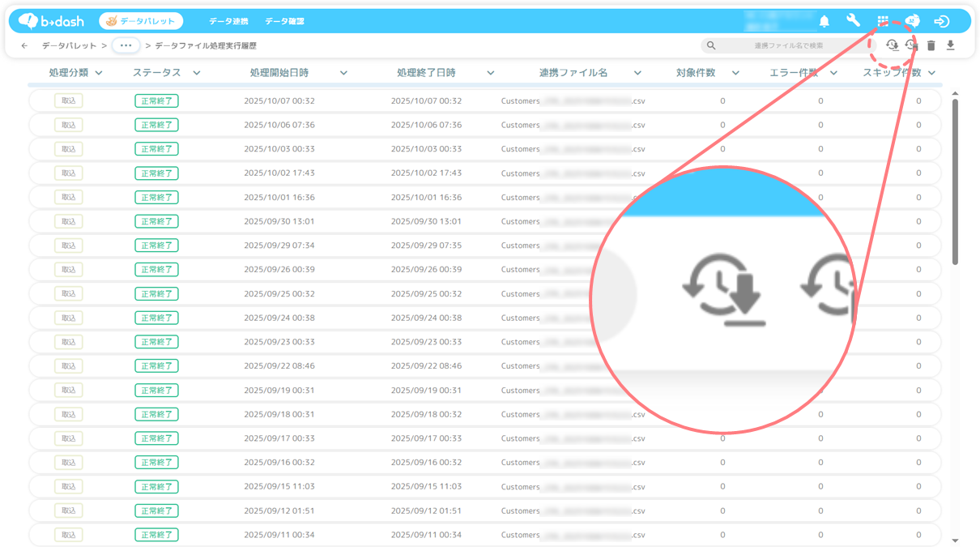Open the 連携ファイル名 column dropdown
The image size is (980, 551).
637,73
